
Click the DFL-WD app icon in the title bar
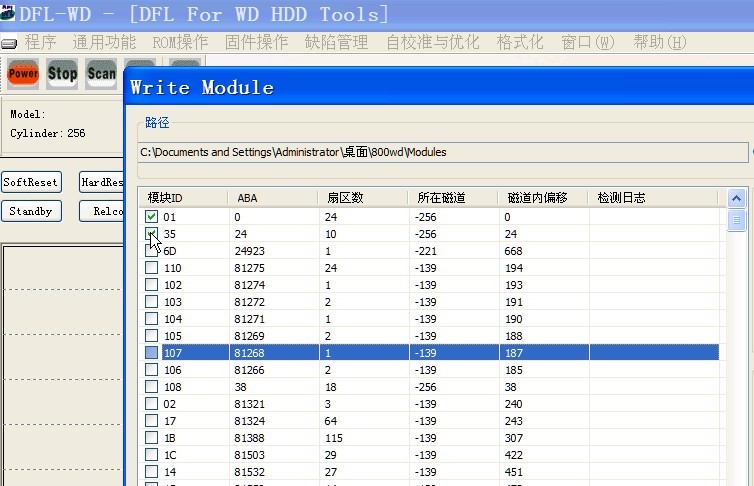(x=7, y=12)
